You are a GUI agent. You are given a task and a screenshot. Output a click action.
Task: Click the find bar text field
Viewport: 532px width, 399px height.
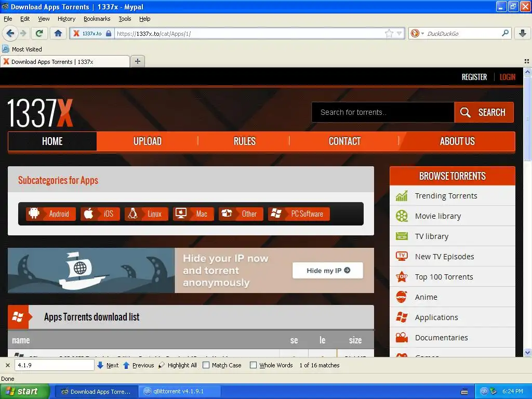tap(54, 365)
